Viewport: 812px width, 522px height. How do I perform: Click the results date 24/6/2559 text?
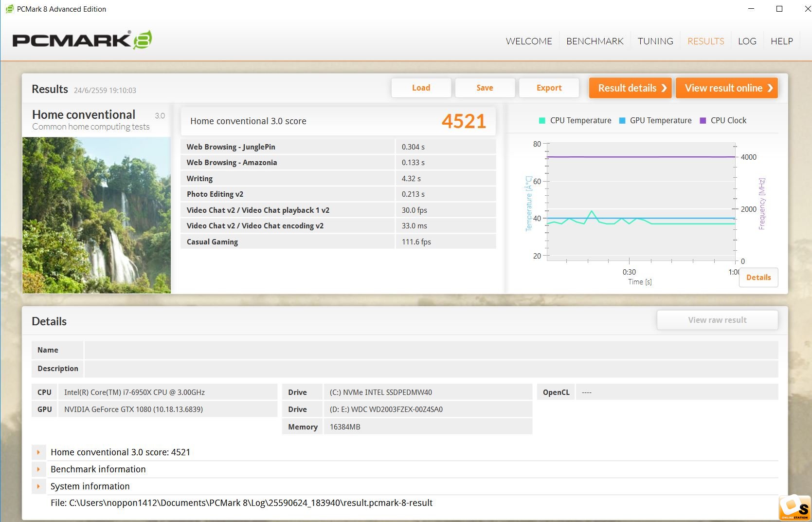[x=105, y=90]
